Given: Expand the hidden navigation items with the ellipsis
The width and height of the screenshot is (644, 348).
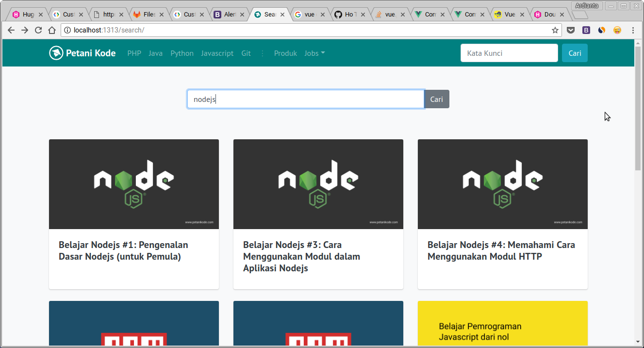Looking at the screenshot, I should click(262, 53).
